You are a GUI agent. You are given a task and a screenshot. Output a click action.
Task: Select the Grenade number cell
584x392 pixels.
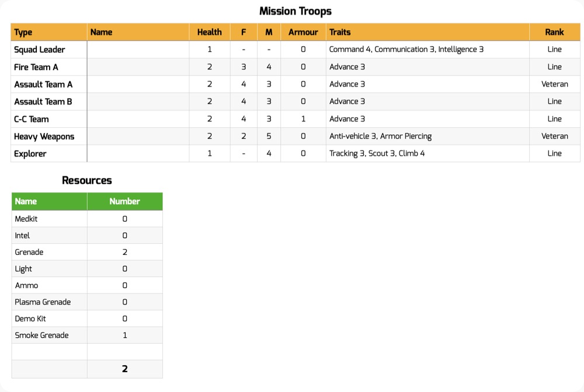pos(125,252)
